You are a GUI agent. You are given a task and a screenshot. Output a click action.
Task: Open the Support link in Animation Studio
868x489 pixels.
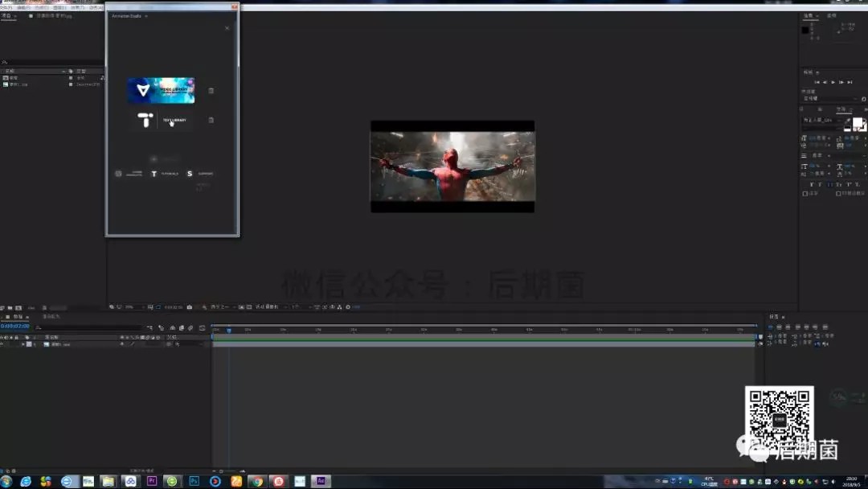point(200,174)
